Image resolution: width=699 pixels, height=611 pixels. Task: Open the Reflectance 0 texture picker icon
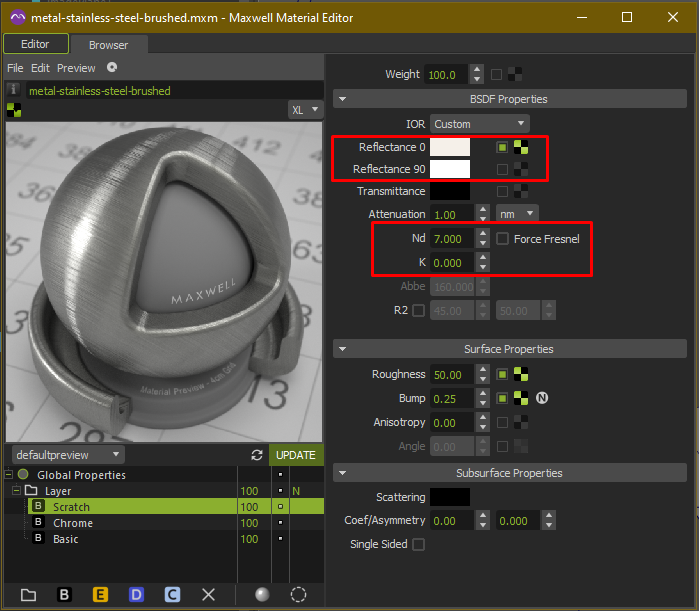click(x=521, y=147)
